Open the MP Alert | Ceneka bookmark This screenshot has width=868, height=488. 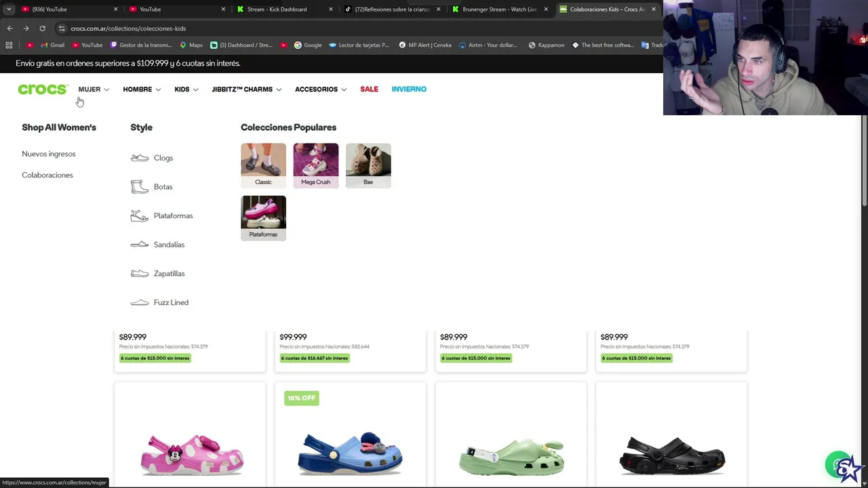point(425,45)
